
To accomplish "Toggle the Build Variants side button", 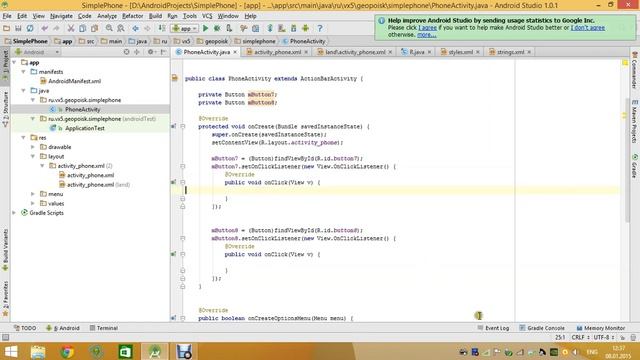I will coord(5,250).
